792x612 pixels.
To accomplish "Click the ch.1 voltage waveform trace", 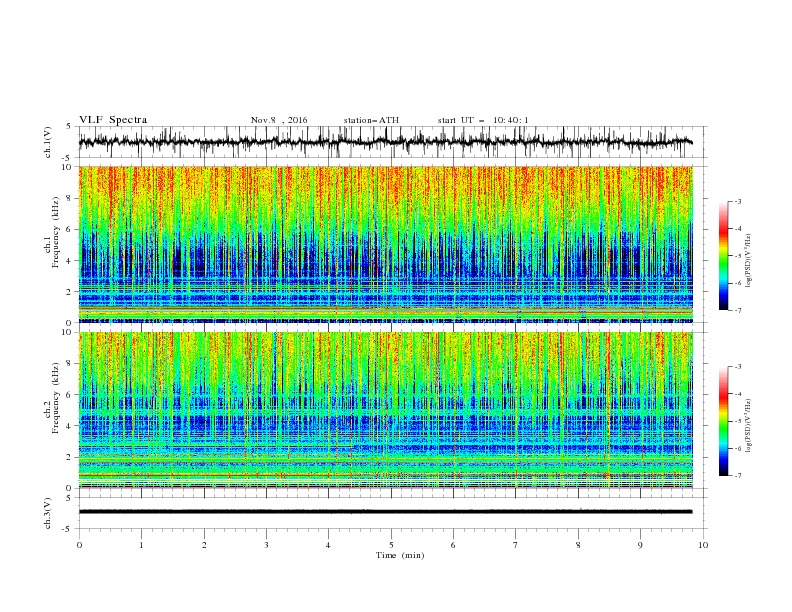I will (x=385, y=142).
